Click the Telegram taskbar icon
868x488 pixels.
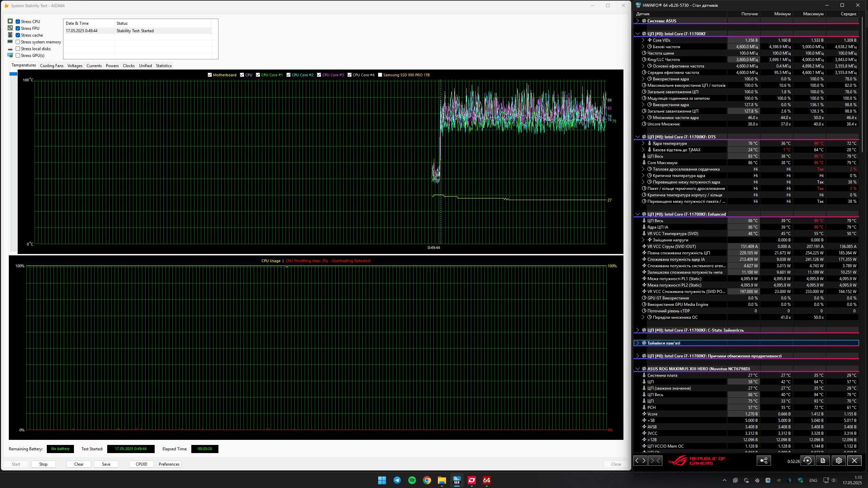[397, 480]
